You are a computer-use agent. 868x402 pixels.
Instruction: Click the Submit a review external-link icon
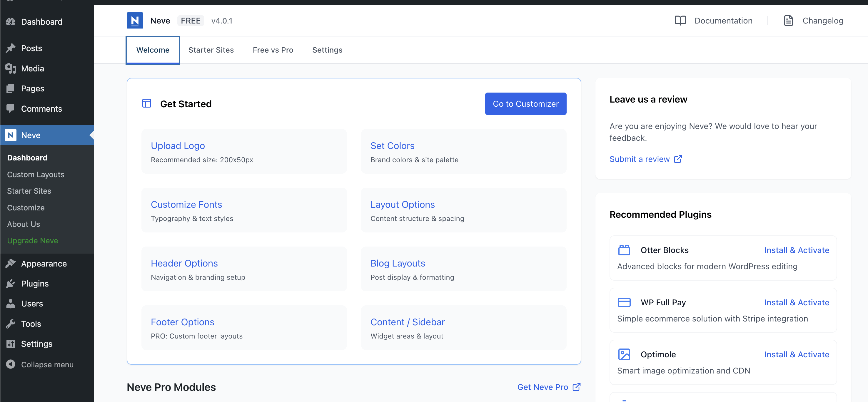[678, 159]
